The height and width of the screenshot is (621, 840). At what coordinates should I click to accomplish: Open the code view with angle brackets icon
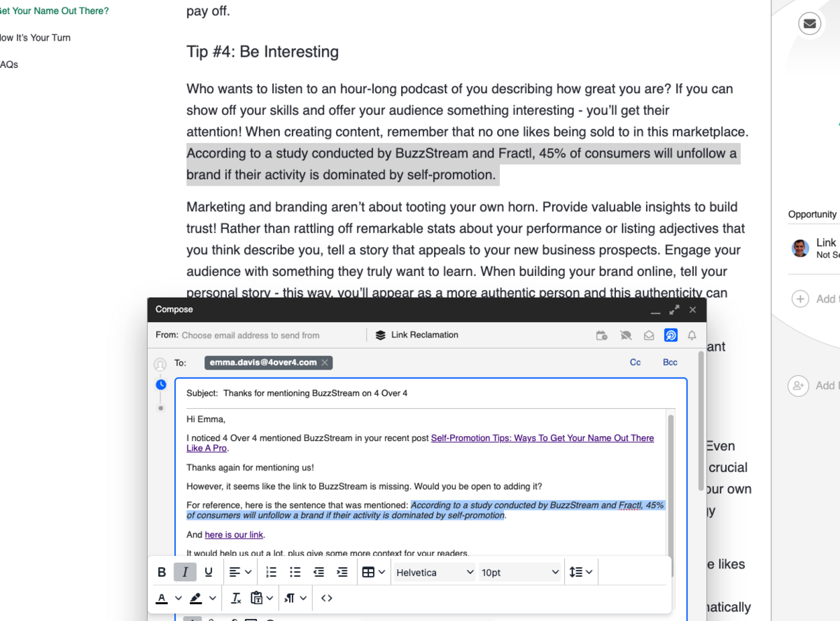[x=325, y=598]
